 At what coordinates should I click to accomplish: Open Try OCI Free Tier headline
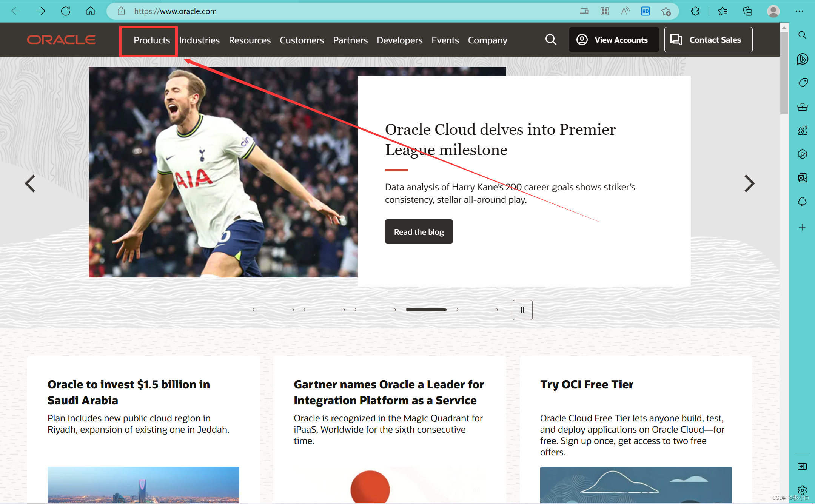tap(587, 384)
